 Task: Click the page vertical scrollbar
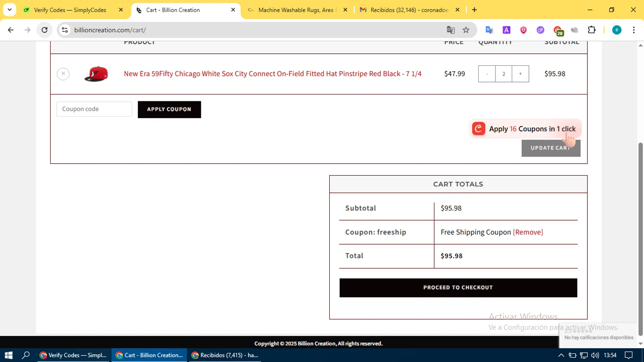(x=641, y=238)
